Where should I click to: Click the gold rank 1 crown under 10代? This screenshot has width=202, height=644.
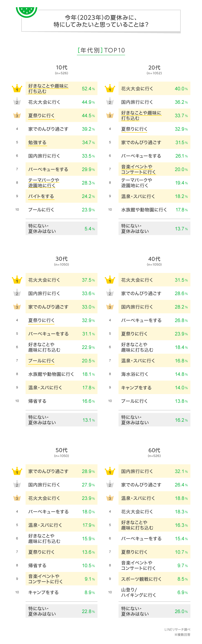[17, 89]
